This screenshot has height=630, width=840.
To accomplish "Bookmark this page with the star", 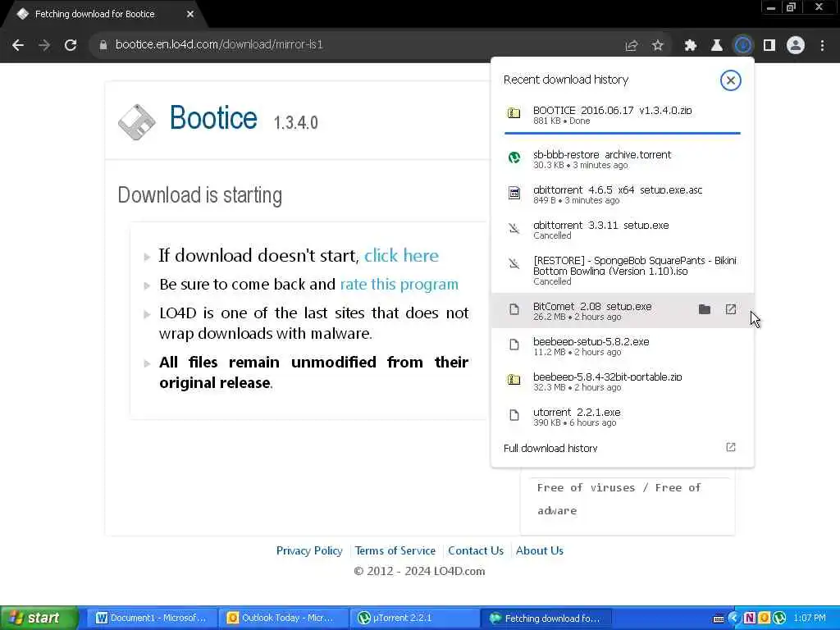I will pyautogui.click(x=658, y=46).
